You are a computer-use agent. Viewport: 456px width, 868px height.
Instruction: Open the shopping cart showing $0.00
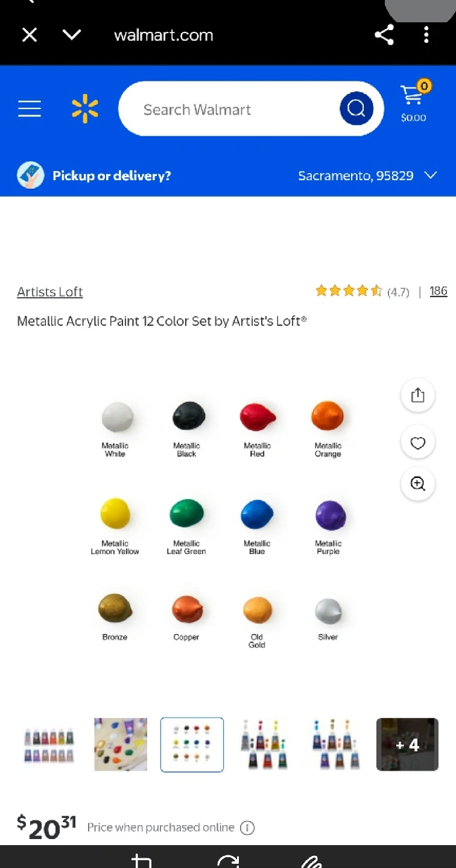pos(414,101)
